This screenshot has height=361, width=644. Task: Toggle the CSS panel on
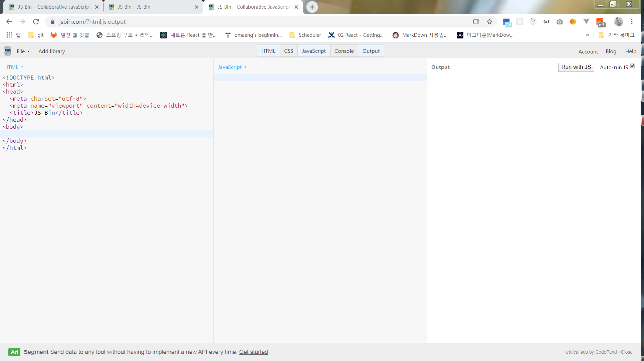[288, 51]
